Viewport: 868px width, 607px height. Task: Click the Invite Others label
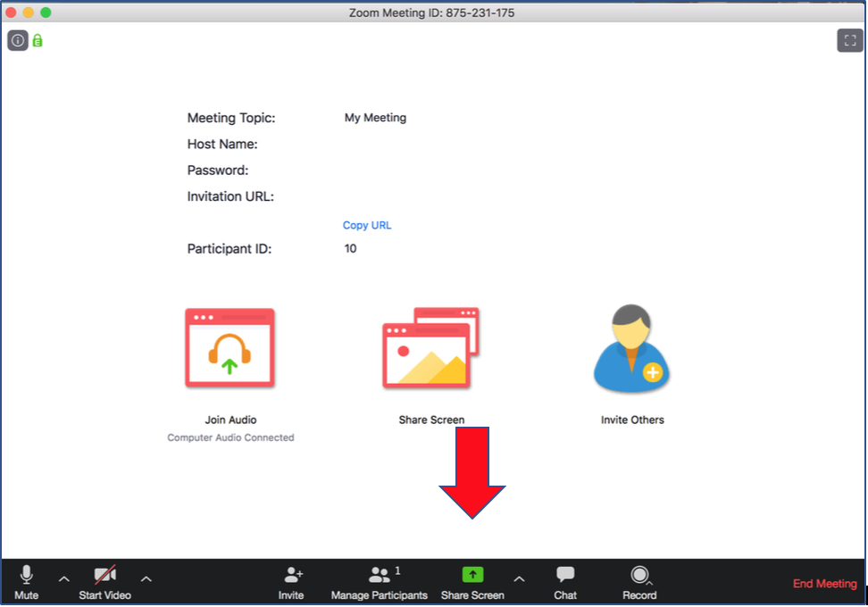pyautogui.click(x=632, y=420)
